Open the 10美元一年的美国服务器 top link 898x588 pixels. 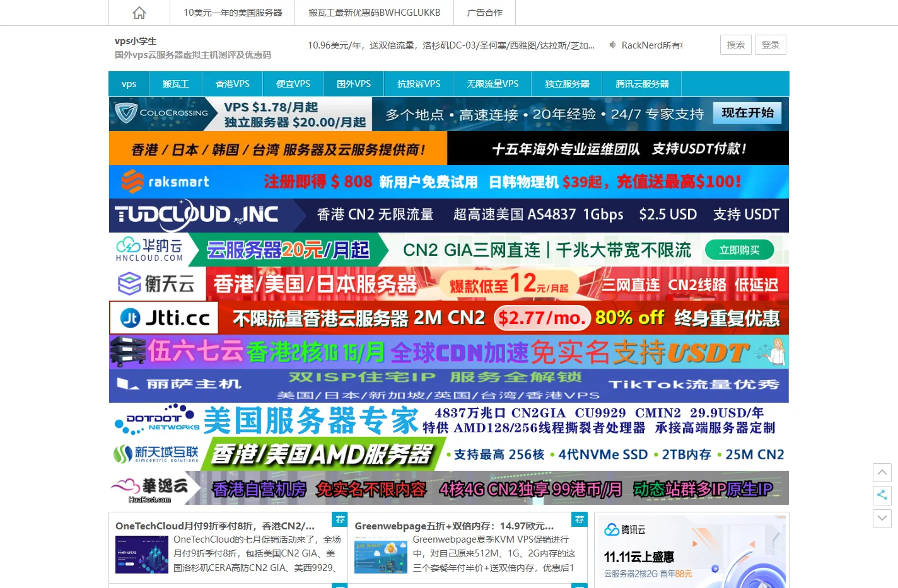233,13
